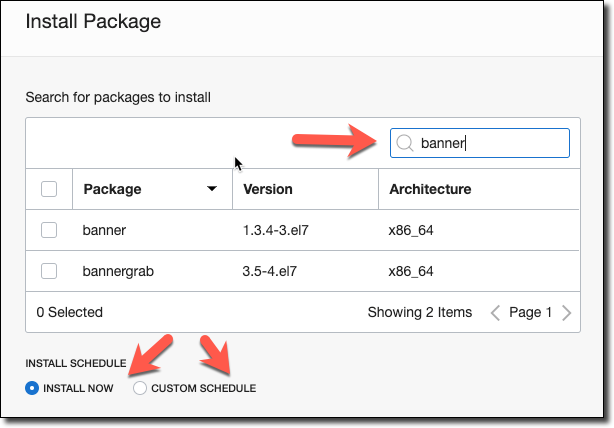Sort by the Architecture column header
This screenshot has width=614, height=428.
(430, 189)
